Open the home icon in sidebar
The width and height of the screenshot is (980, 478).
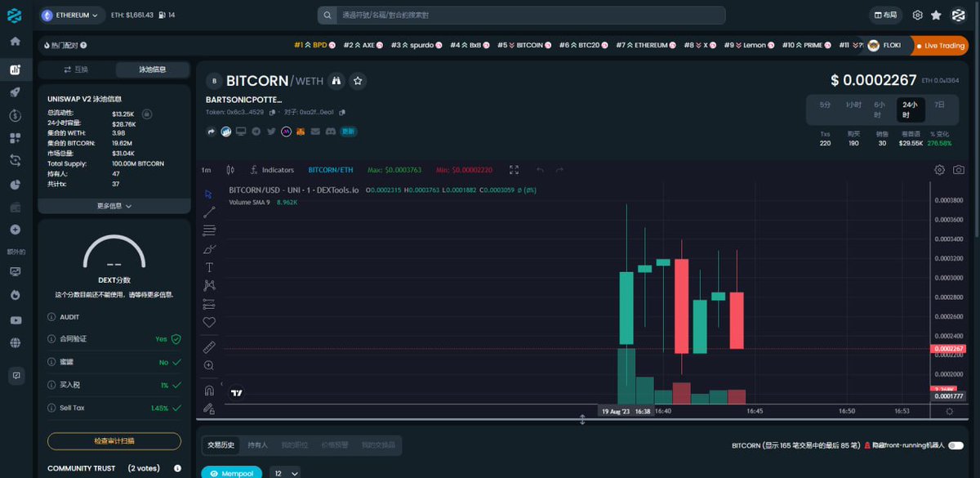click(15, 41)
